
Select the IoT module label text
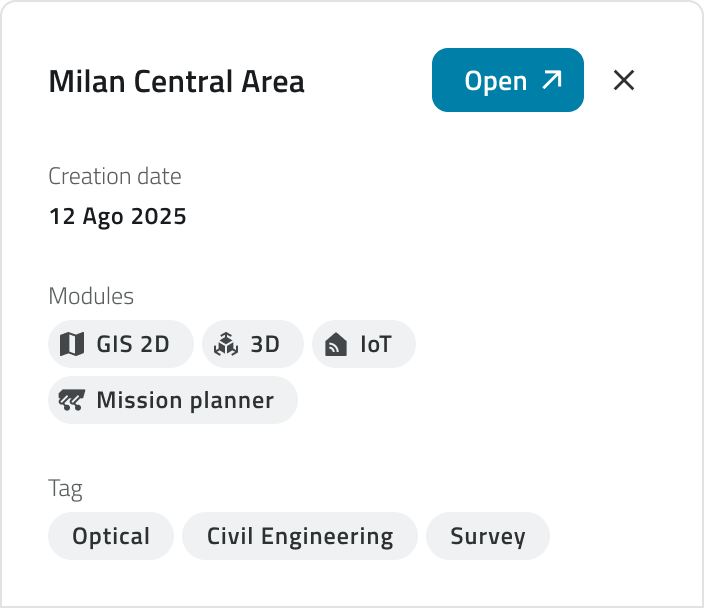point(376,345)
